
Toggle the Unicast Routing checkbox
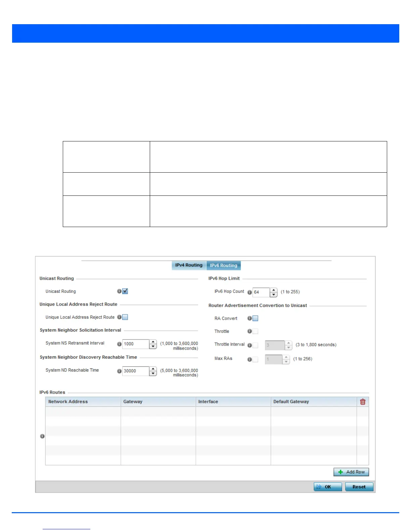click(x=125, y=291)
